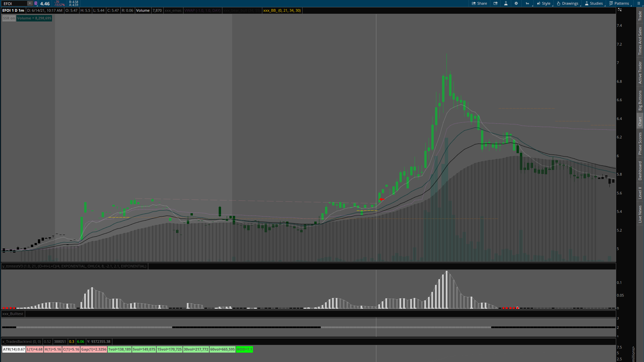This screenshot has width=644, height=362.
Task: Click the xxx_BB_ study label
Action: [x=282, y=10]
